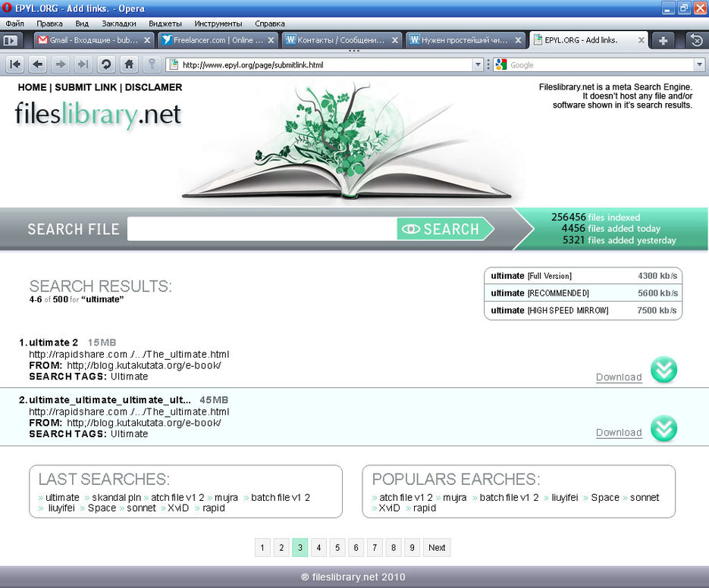709x588 pixels.
Task: Open a new tab with plus button
Action: [663, 41]
